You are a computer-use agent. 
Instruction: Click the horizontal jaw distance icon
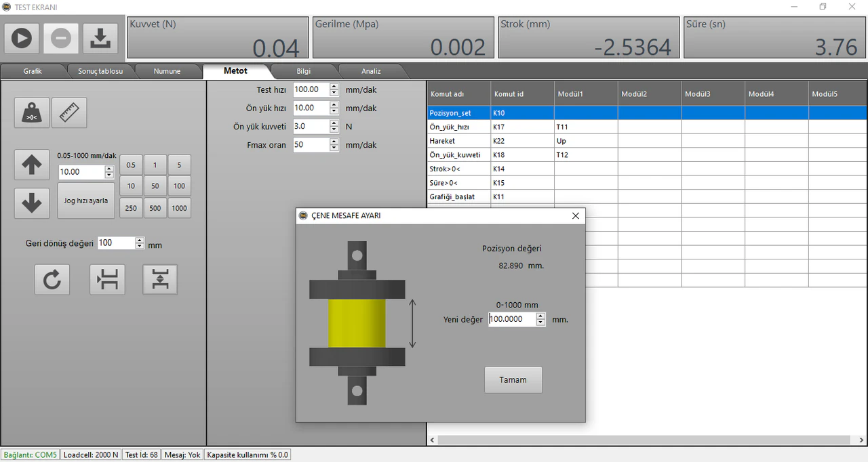107,280
